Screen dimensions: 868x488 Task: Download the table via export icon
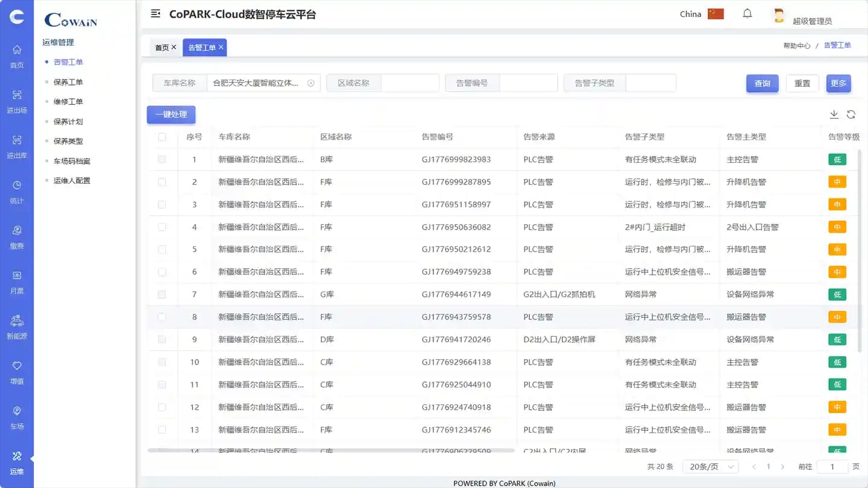(834, 114)
